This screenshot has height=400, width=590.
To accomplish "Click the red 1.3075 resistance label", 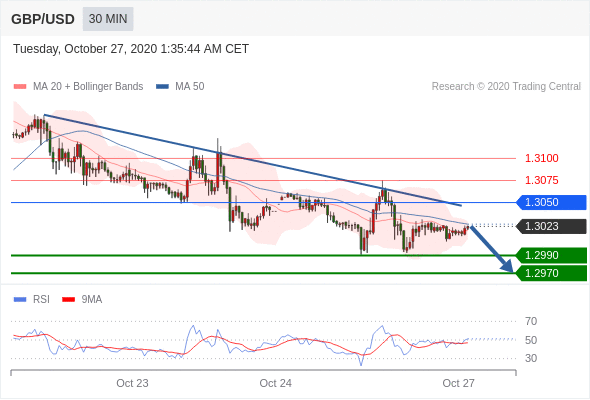I will (x=541, y=180).
